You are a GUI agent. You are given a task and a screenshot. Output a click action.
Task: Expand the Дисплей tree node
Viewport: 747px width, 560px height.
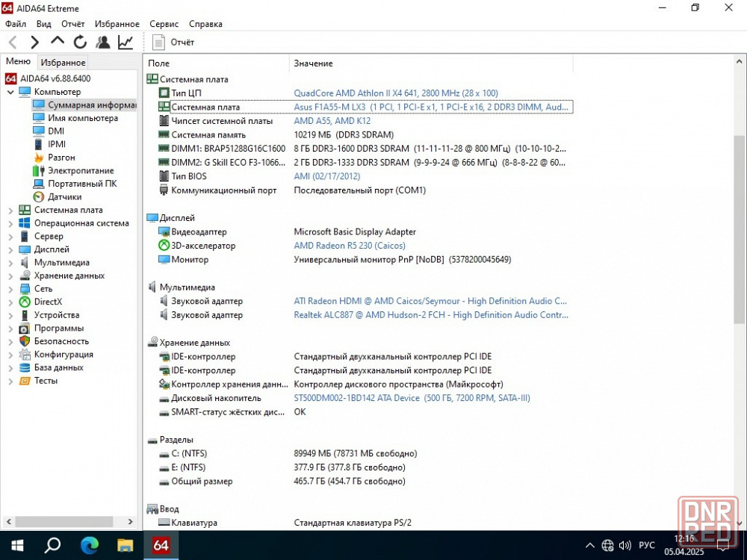(x=10, y=249)
